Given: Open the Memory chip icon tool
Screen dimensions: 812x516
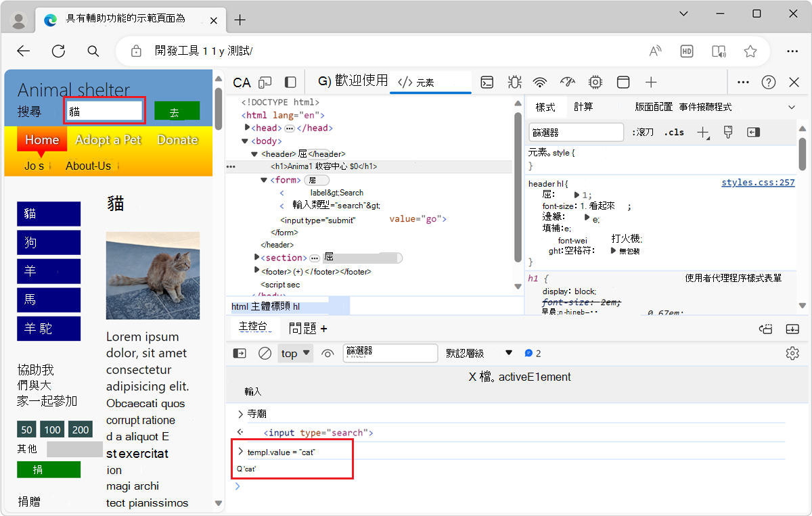Looking at the screenshot, I should pyautogui.click(x=595, y=83).
